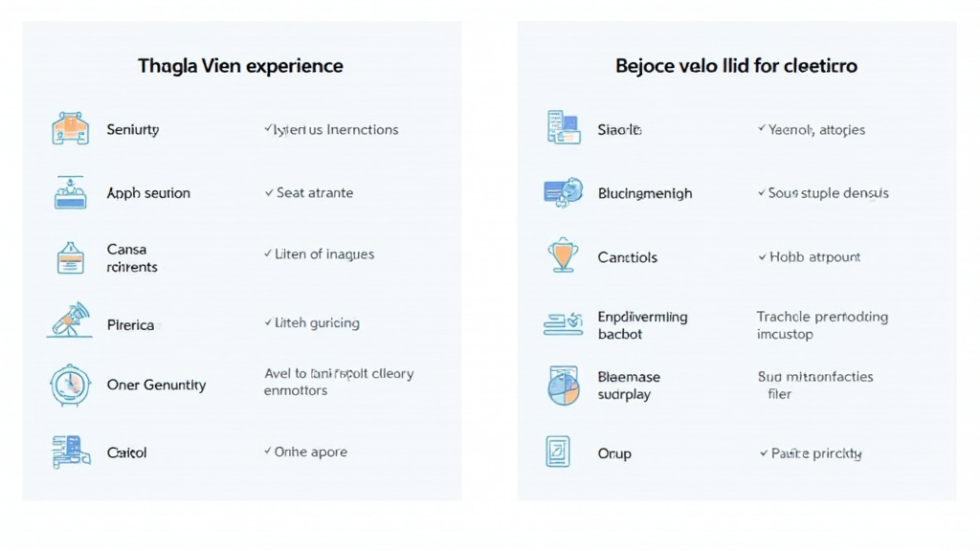The width and height of the screenshot is (980, 551).
Task: Select the Apph seution icon
Action: click(x=70, y=192)
